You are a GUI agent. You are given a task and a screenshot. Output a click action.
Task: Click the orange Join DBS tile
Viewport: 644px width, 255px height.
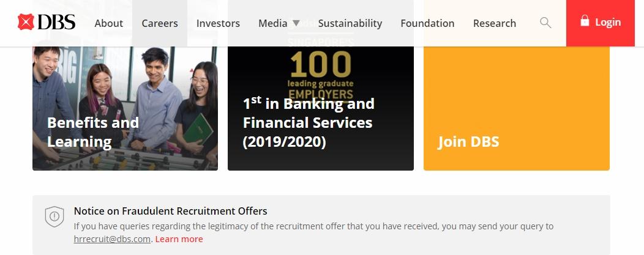516,108
